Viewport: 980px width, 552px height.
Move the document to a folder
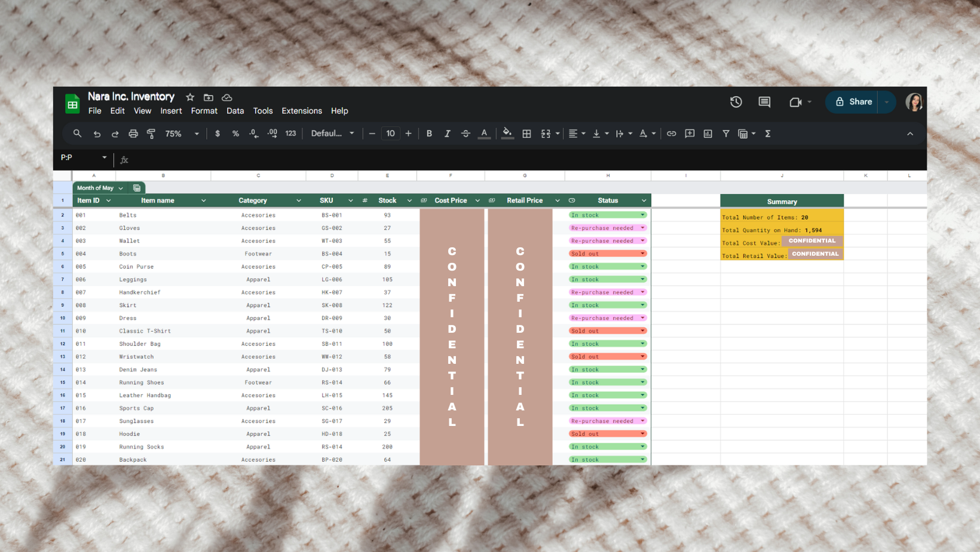pyautogui.click(x=209, y=97)
